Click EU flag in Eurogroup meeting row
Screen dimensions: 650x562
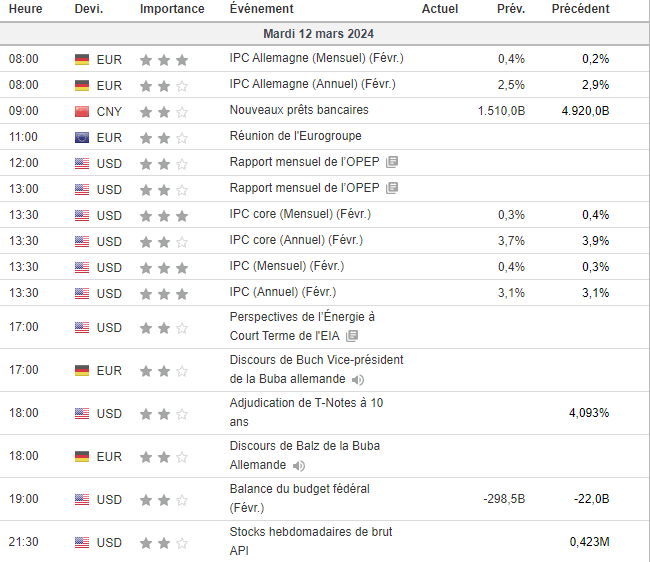click(82, 137)
